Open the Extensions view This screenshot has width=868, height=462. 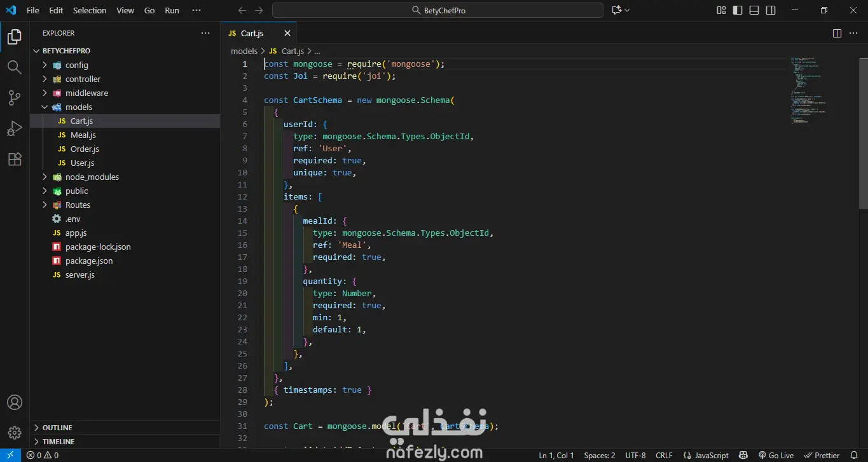pos(15,159)
